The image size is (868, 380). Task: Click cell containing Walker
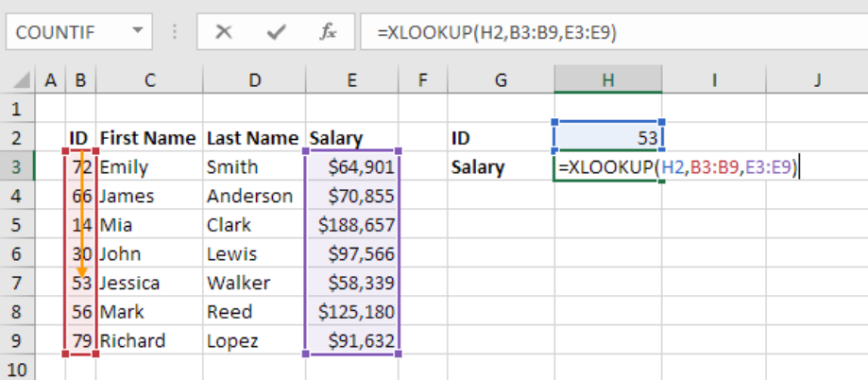tap(254, 283)
